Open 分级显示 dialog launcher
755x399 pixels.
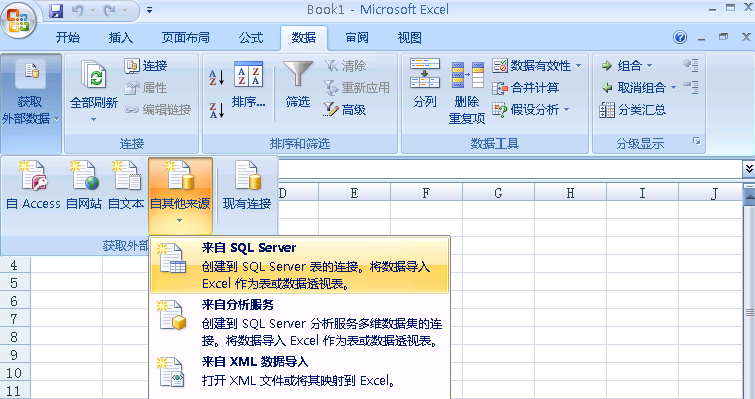pos(697,141)
